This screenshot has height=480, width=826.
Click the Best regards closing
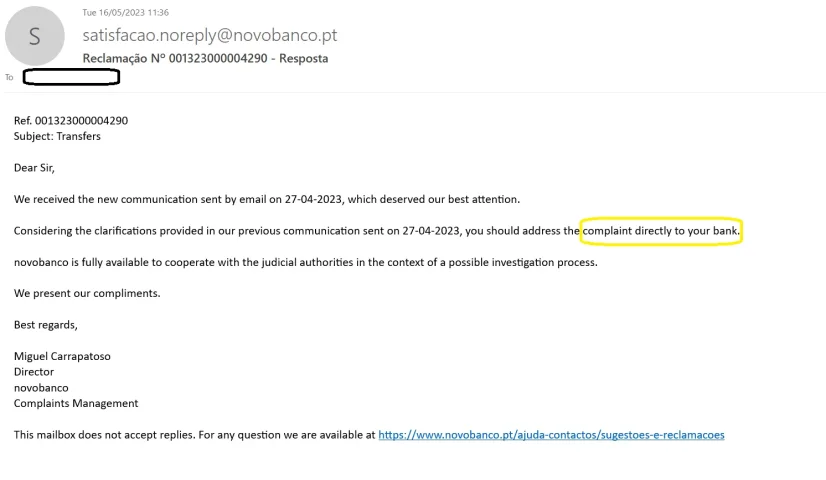point(46,325)
